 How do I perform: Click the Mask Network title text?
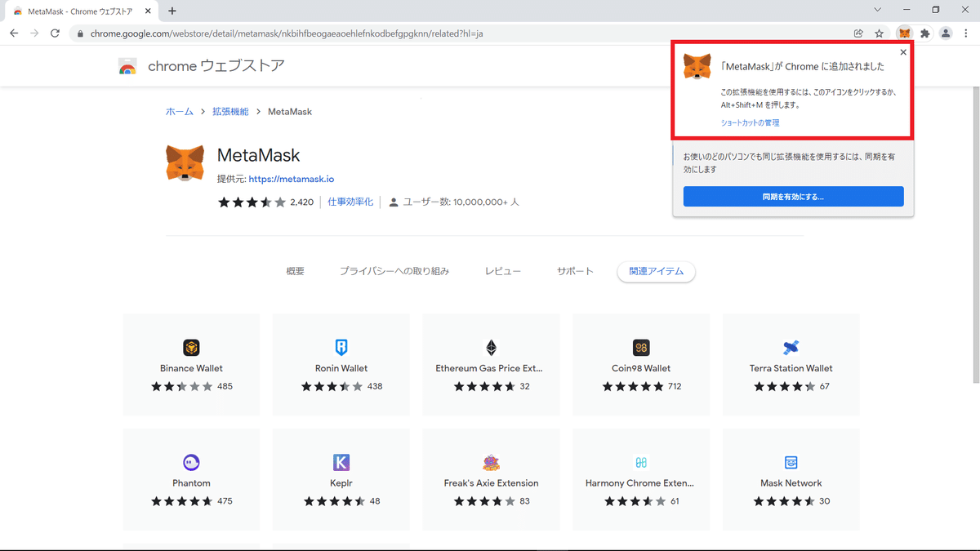791,483
